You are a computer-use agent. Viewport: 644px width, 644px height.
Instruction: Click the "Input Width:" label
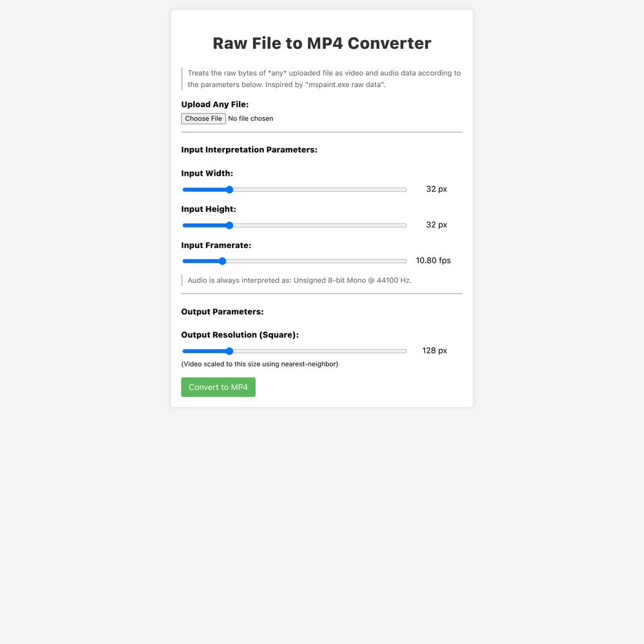(207, 173)
